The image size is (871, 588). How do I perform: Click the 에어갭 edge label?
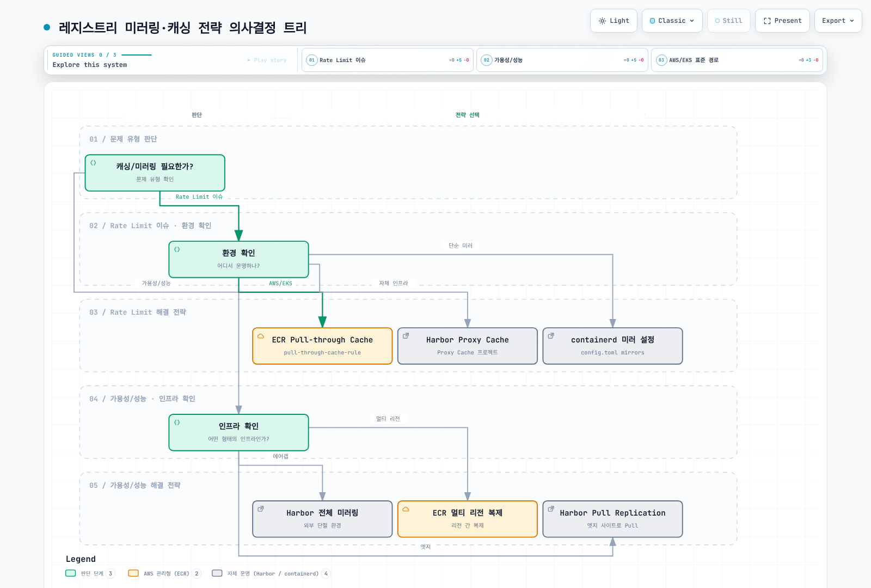pos(281,457)
